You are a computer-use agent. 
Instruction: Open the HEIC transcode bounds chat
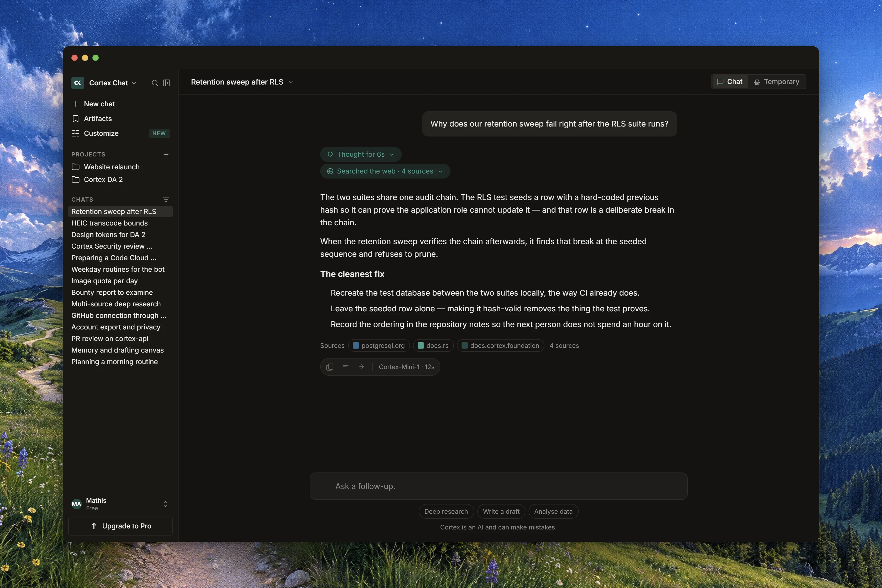coord(120,223)
